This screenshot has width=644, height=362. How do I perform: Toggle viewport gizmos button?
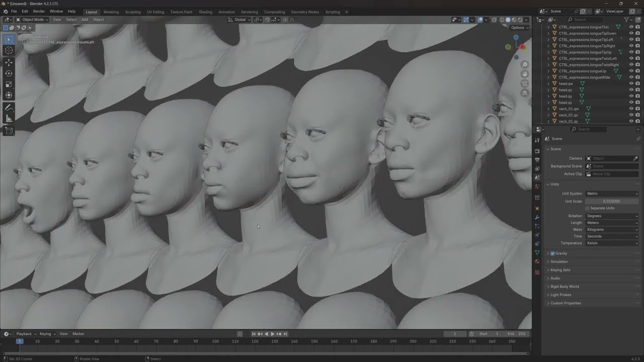pos(466,20)
